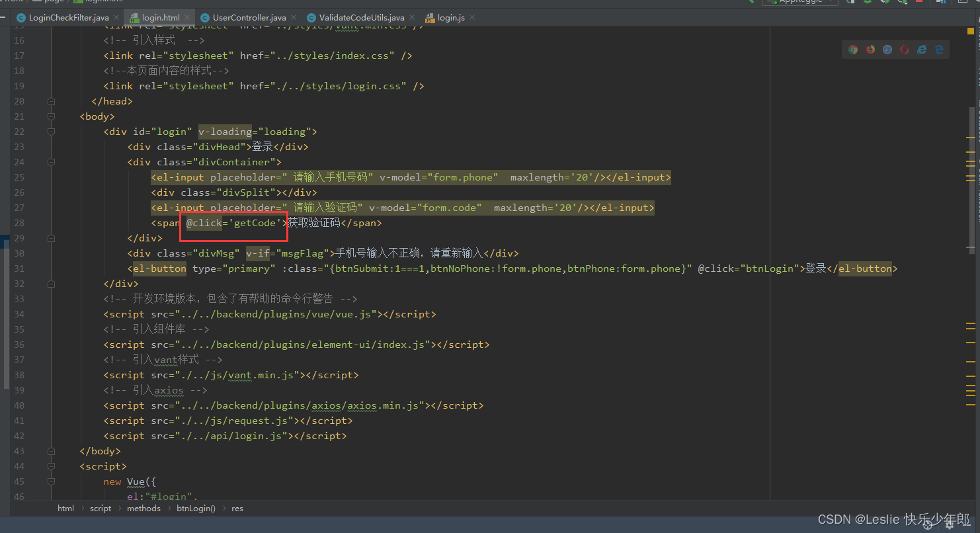The height and width of the screenshot is (533, 980).
Task: Fold the new Vue block line 45
Action: pos(51,481)
